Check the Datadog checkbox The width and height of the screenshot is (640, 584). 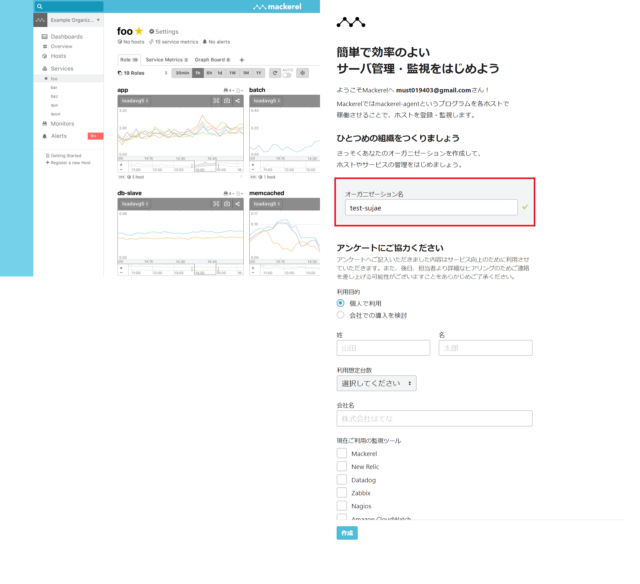[x=342, y=480]
